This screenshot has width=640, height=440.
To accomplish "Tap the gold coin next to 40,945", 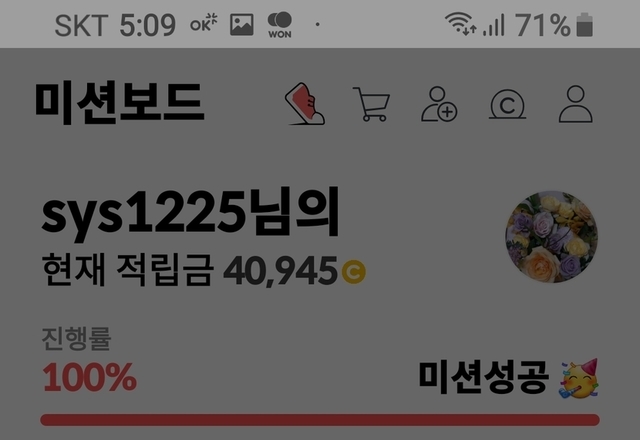I will [354, 272].
